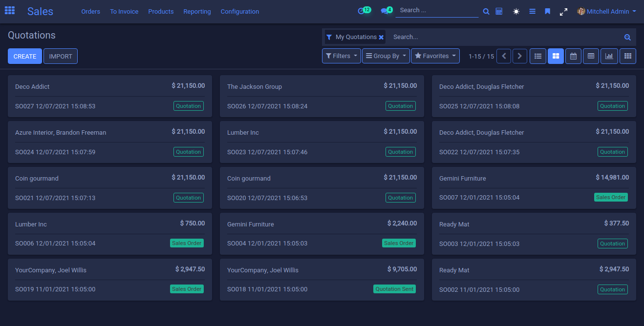644x326 pixels.
Task: Open the Reporting menu
Action: (197, 11)
